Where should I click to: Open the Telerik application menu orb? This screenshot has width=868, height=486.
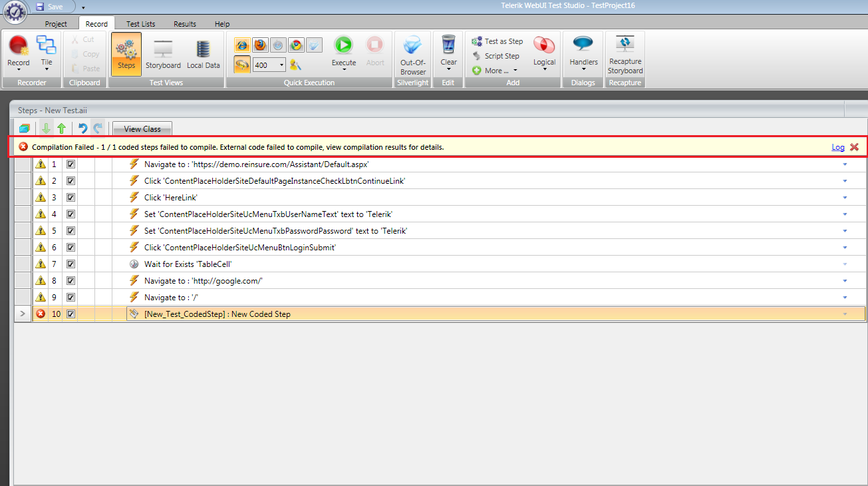[x=15, y=13]
